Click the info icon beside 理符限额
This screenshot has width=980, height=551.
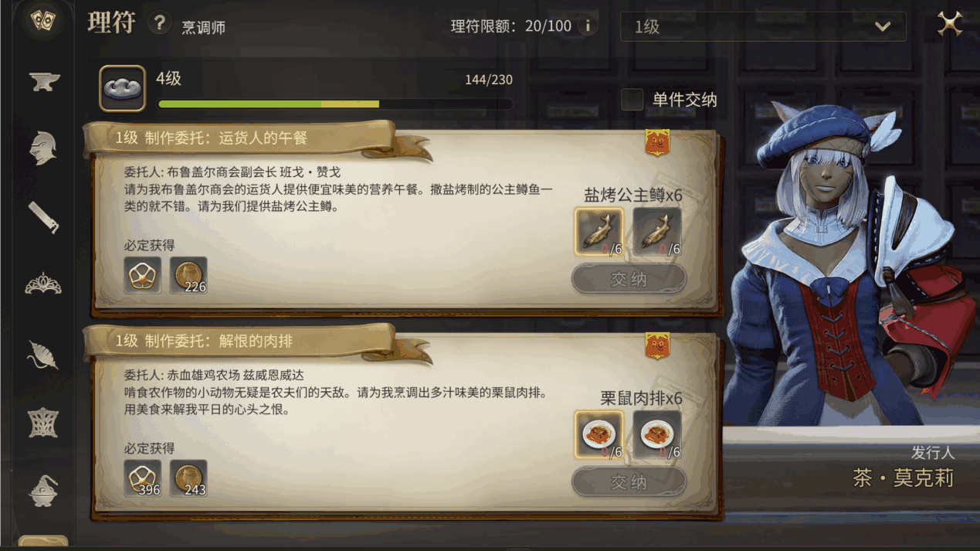coord(588,26)
